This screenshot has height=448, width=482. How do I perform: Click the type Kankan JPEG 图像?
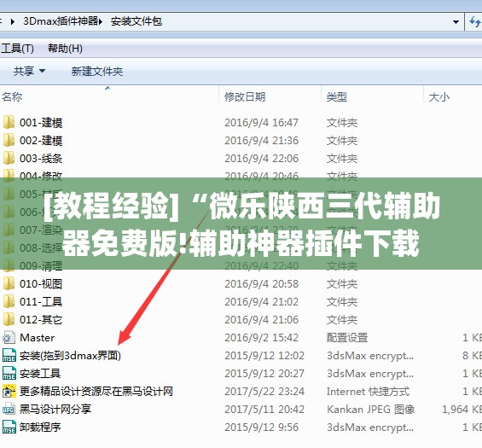point(371,410)
